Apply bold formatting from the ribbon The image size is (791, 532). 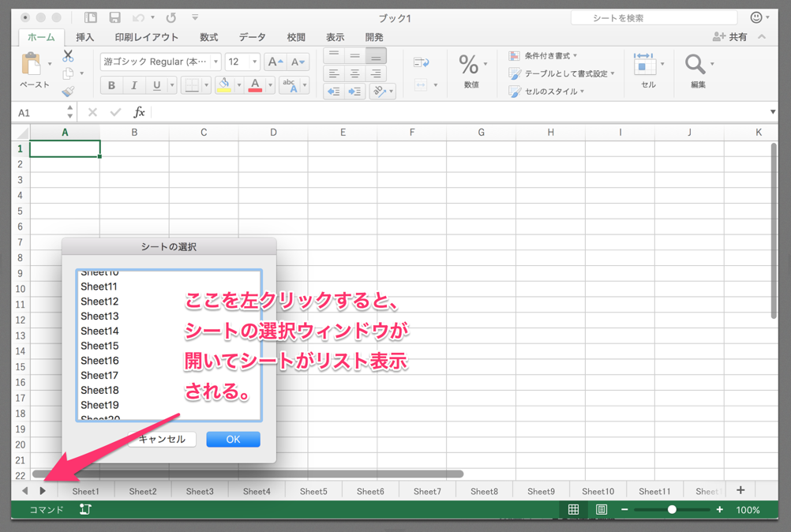coord(111,84)
